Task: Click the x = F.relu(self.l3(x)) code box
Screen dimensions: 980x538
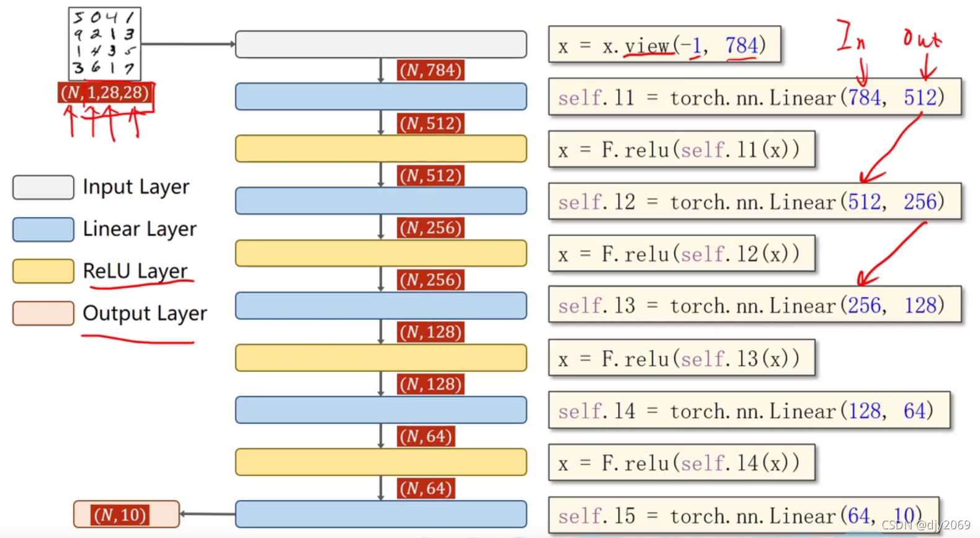Action: tap(682, 358)
